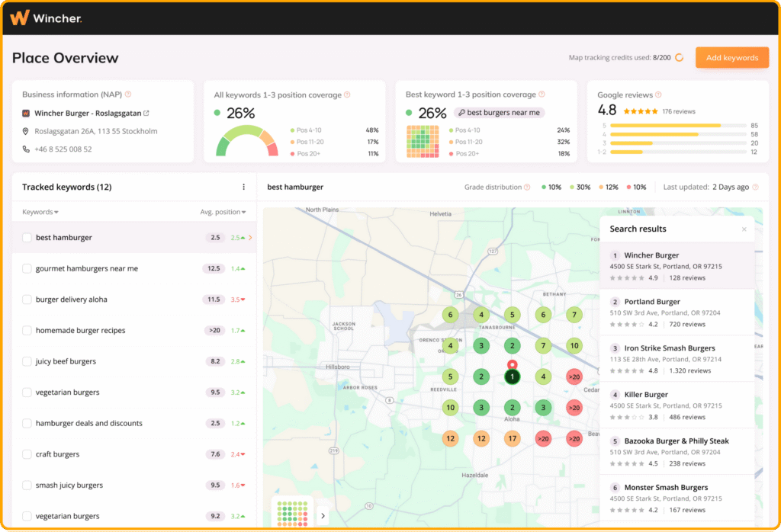The image size is (781, 532).
Task: Select the 'craft burgers' keyword checkbox
Action: (x=27, y=454)
